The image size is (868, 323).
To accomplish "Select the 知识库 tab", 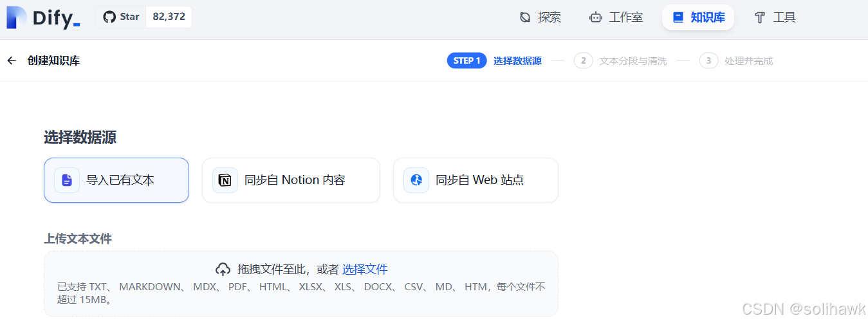I will click(x=698, y=17).
